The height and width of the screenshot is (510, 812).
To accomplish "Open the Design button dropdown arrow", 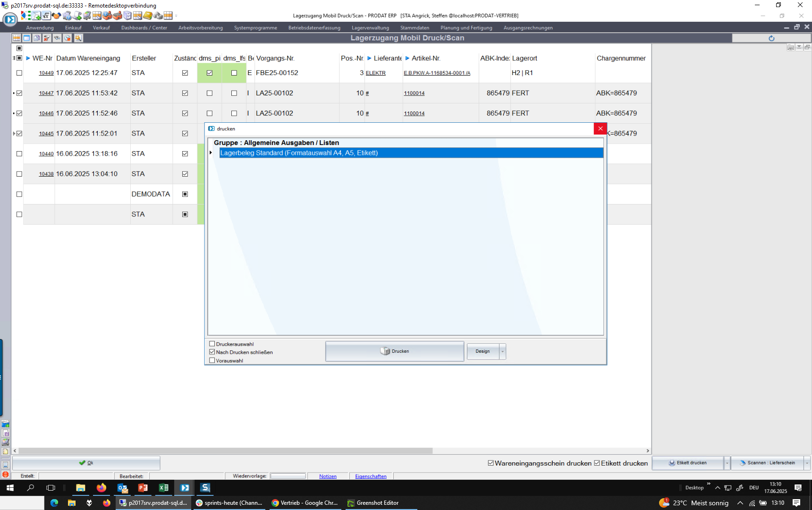I will (x=502, y=351).
